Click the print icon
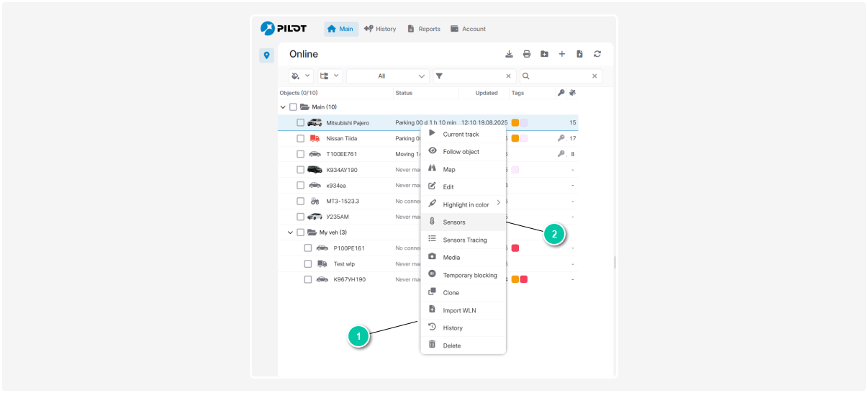This screenshot has height=393, width=868. click(x=527, y=54)
